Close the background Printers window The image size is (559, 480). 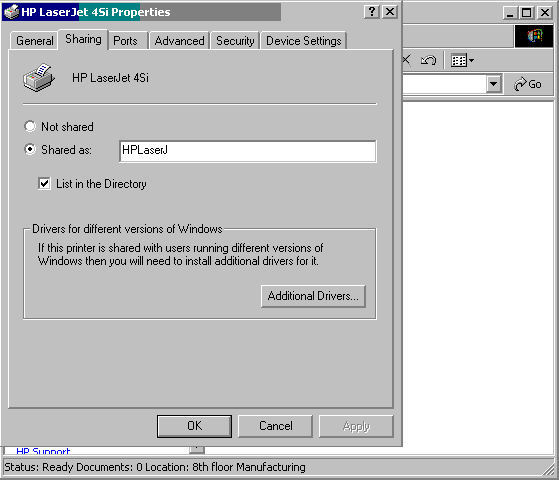[545, 13]
